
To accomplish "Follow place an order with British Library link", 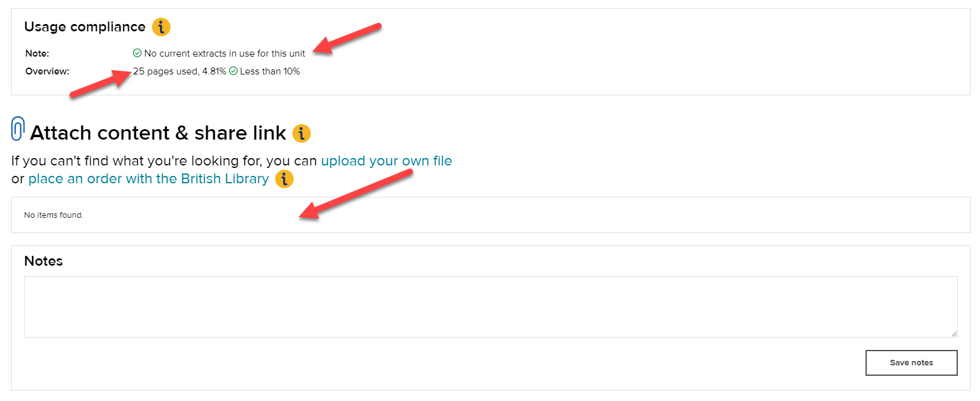I will (x=148, y=179).
